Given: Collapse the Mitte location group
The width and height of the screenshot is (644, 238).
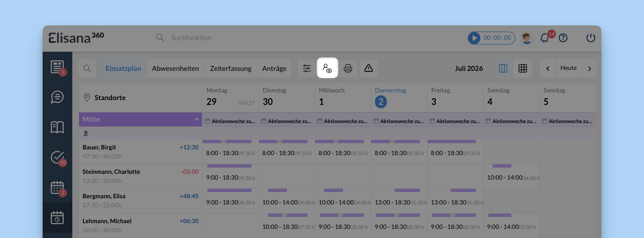Looking at the screenshot, I should [196, 119].
